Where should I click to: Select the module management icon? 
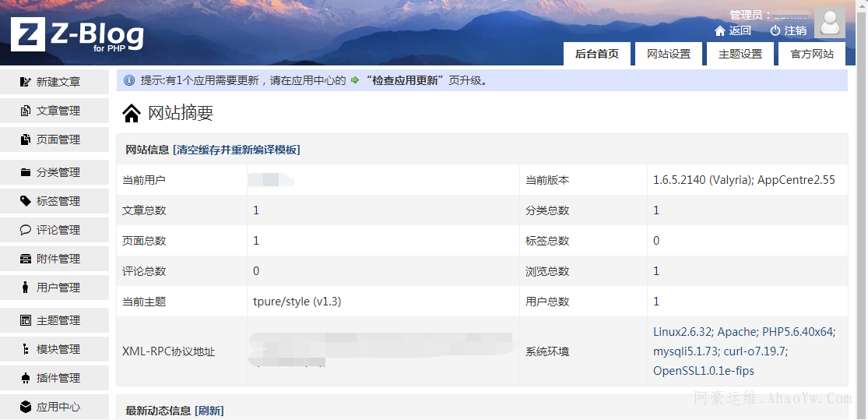[26, 349]
